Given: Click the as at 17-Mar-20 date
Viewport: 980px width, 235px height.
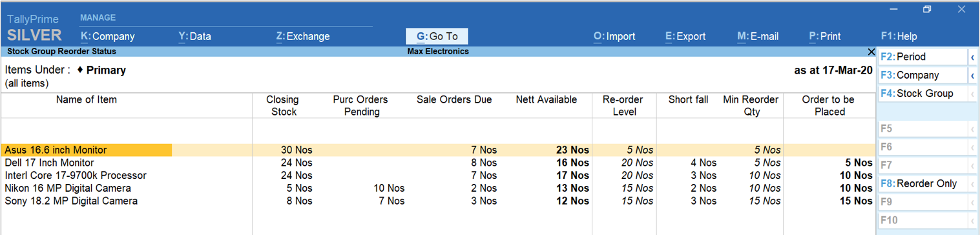Looking at the screenshot, I should (833, 70).
